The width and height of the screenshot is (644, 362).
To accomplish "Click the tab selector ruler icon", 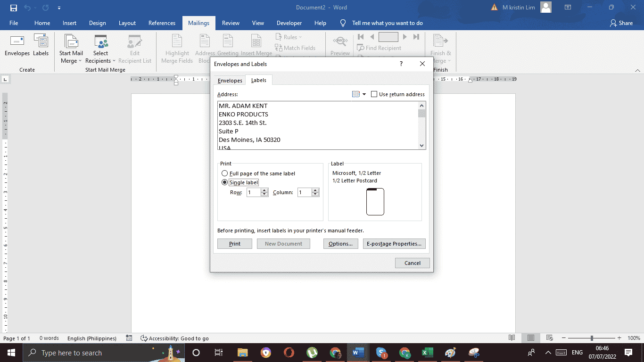I will [x=5, y=79].
